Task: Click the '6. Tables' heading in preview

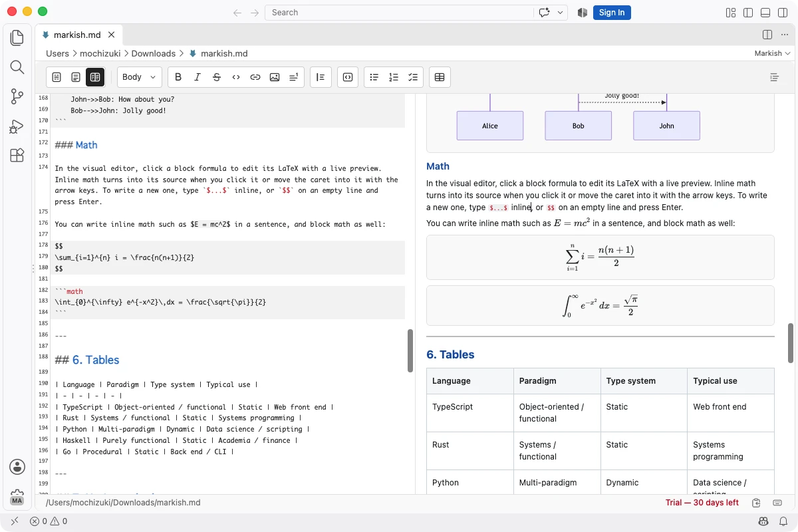Action: (x=450, y=354)
